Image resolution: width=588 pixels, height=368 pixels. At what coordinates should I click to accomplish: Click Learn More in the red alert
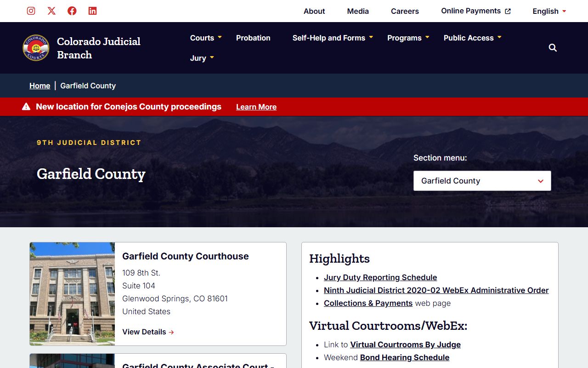[256, 107]
